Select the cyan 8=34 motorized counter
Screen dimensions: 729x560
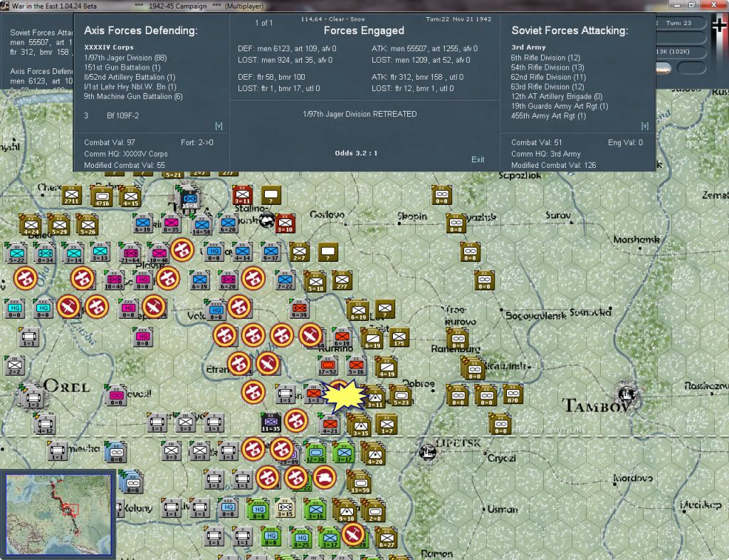pos(45,253)
